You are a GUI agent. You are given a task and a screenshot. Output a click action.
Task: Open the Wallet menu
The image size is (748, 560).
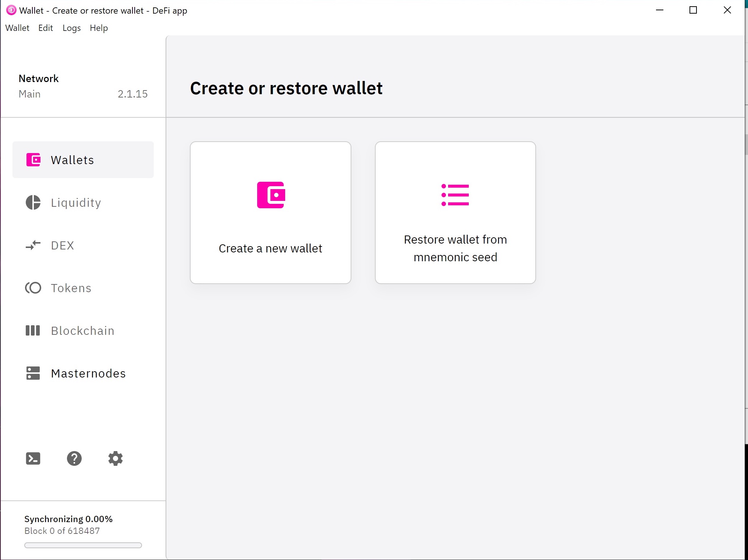click(x=17, y=28)
